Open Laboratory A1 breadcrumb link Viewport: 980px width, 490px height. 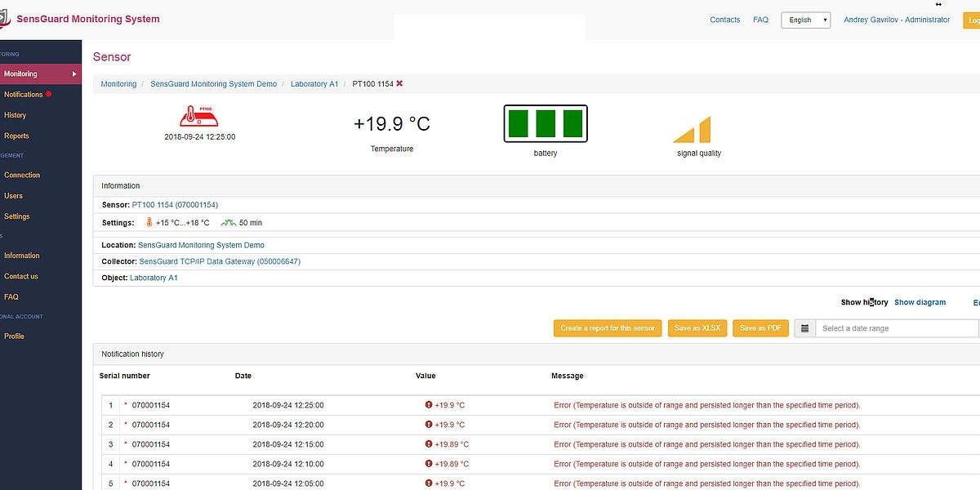coord(314,84)
